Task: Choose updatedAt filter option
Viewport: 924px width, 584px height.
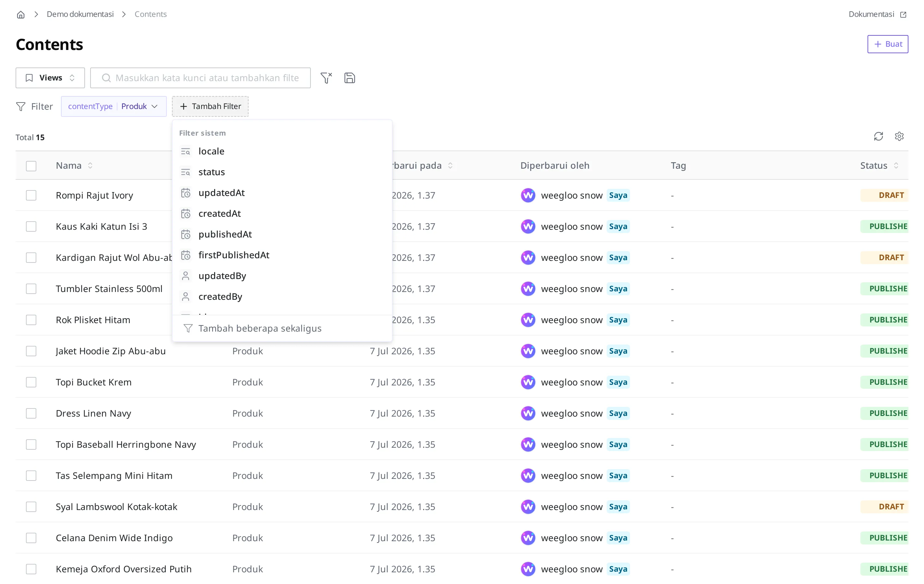Action: [282, 193]
